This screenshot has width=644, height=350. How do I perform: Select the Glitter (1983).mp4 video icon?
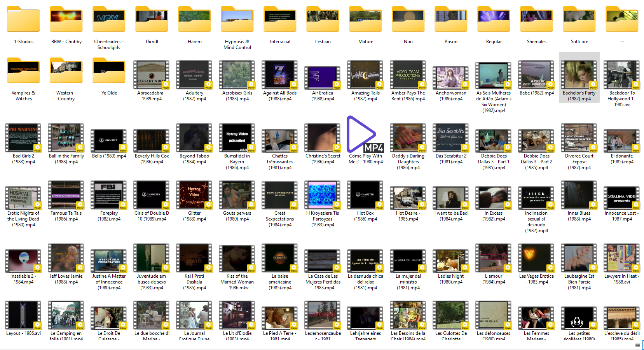click(x=194, y=195)
